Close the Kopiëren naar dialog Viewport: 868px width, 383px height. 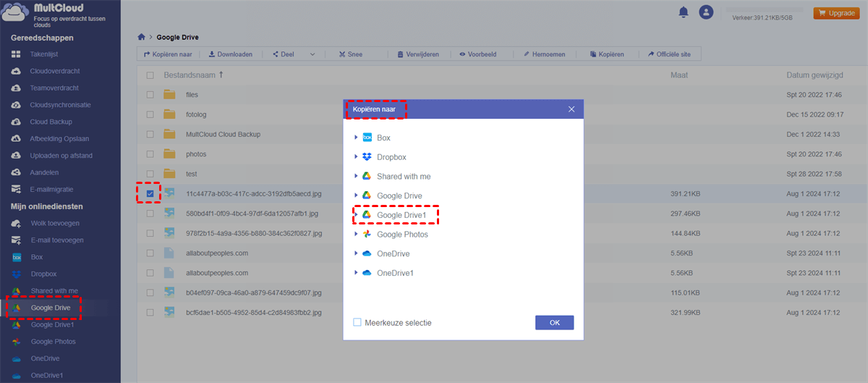[571, 109]
